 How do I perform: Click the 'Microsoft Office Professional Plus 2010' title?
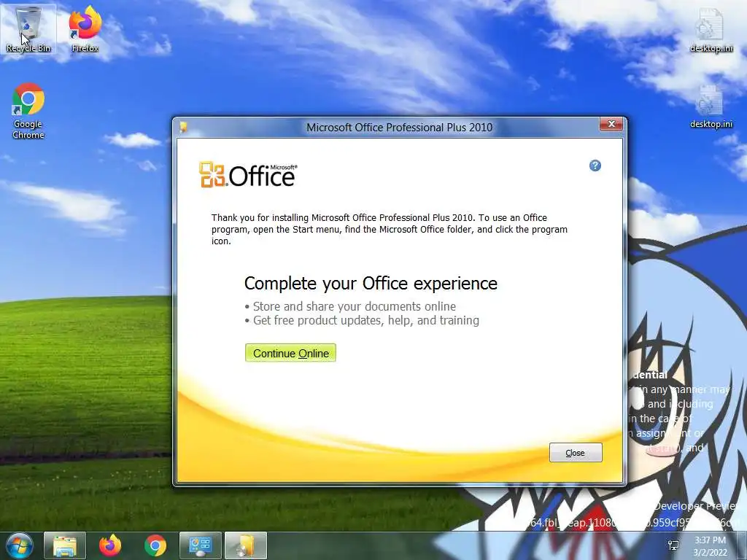coord(399,127)
